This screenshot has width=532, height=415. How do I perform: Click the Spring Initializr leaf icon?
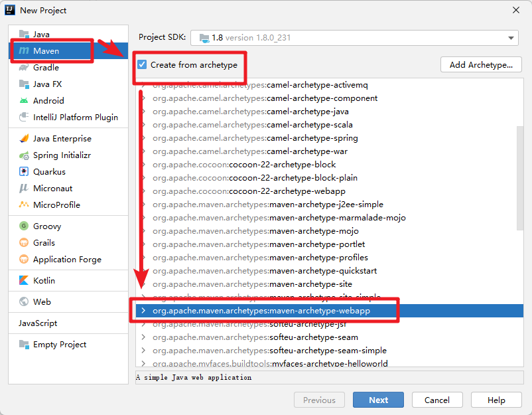pyautogui.click(x=24, y=155)
